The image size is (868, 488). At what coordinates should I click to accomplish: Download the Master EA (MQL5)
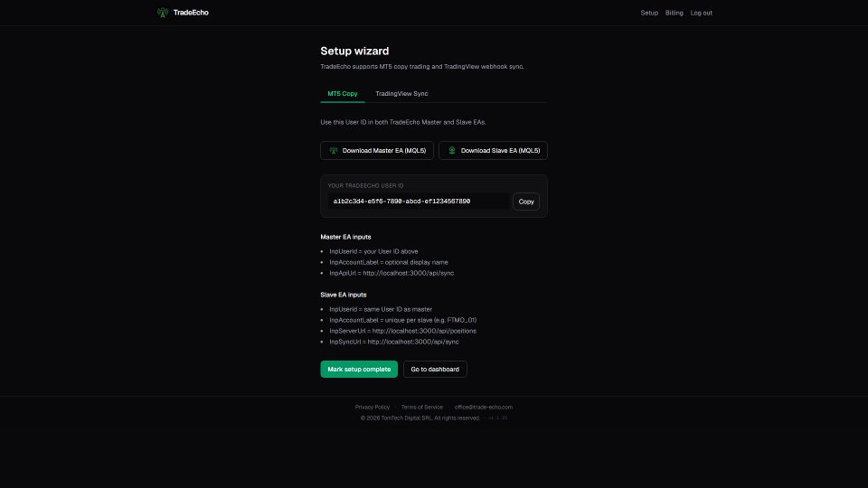(377, 151)
